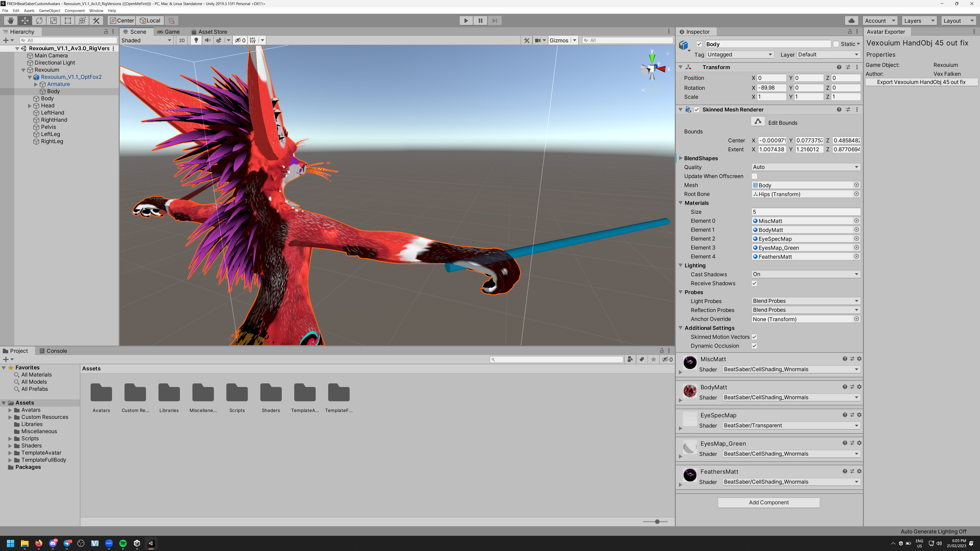The width and height of the screenshot is (980, 551).
Task: Adjust the asset icon size slider
Action: pyautogui.click(x=657, y=521)
